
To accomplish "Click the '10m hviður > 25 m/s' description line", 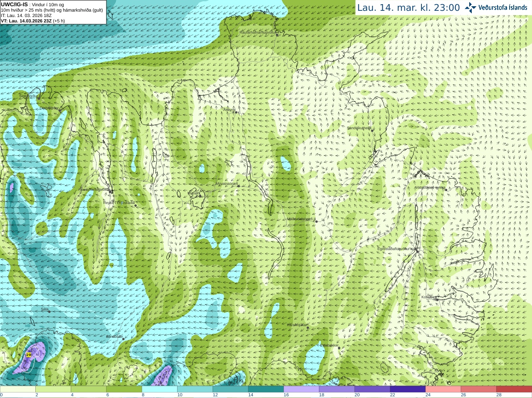I will [x=52, y=10].
